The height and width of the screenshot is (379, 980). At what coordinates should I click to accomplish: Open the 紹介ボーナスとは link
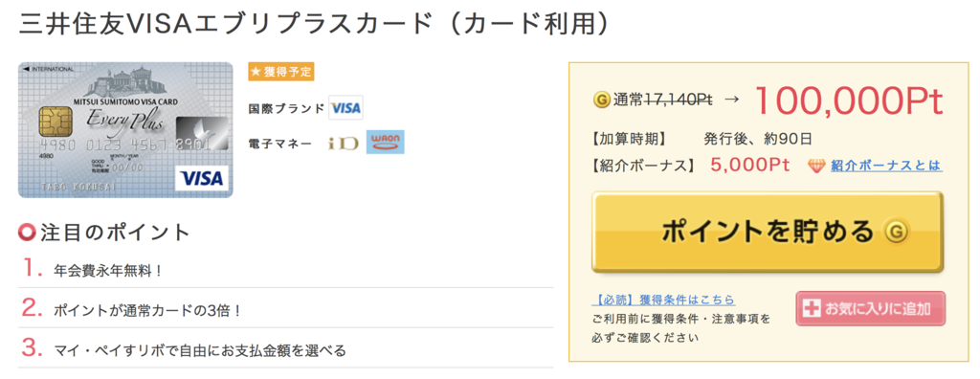point(886,166)
